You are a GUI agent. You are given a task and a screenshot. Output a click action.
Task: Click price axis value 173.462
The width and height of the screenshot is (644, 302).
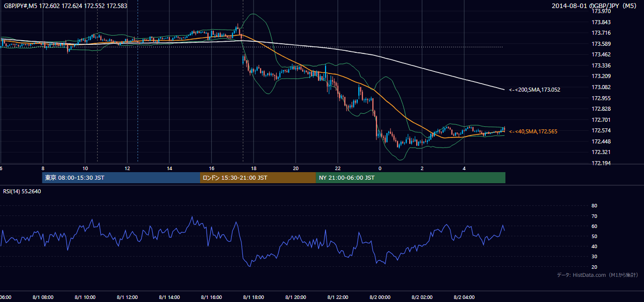pyautogui.click(x=601, y=54)
